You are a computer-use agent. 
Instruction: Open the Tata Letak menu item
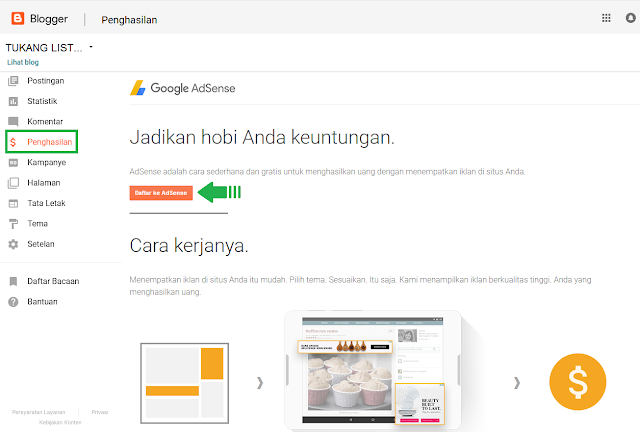[x=46, y=203]
